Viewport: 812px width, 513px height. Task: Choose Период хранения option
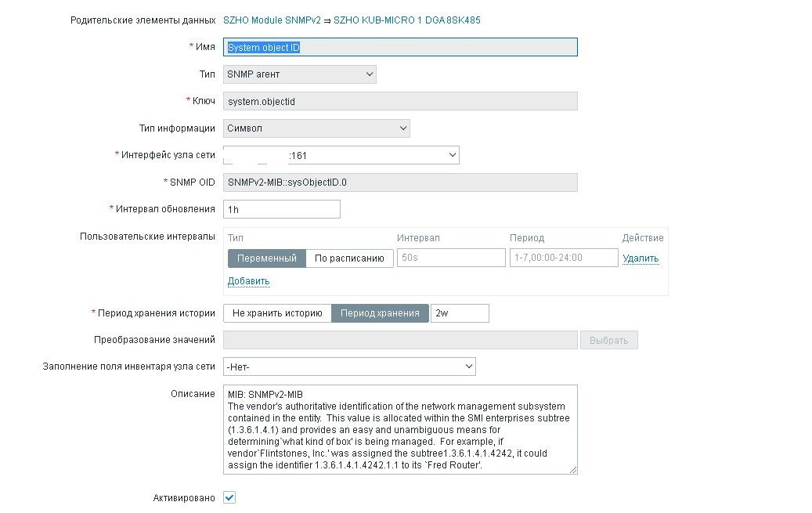tap(380, 313)
